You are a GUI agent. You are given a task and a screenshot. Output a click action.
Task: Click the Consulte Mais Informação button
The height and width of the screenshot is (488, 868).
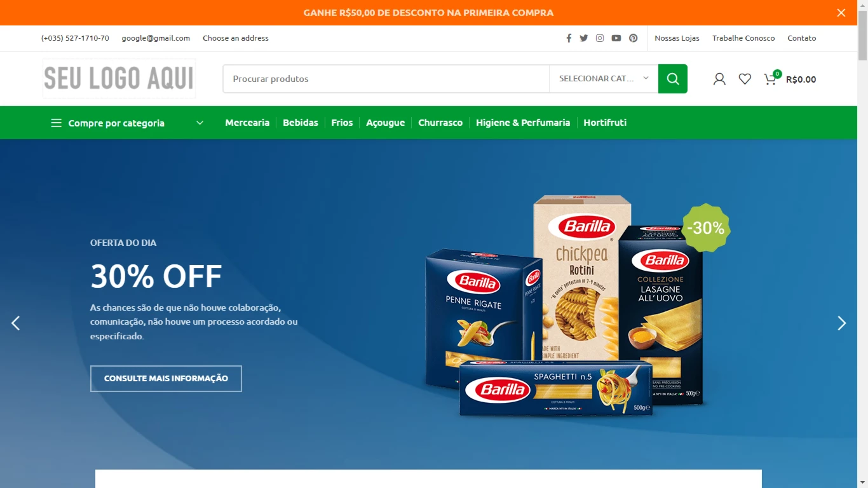point(166,379)
